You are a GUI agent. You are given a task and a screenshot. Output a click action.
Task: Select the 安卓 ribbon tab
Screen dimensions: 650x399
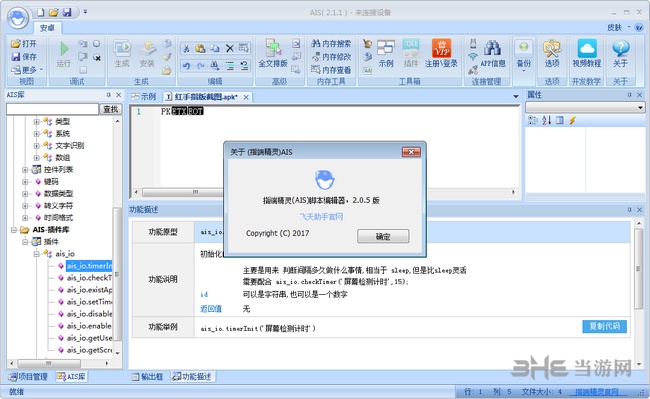pos(47,28)
